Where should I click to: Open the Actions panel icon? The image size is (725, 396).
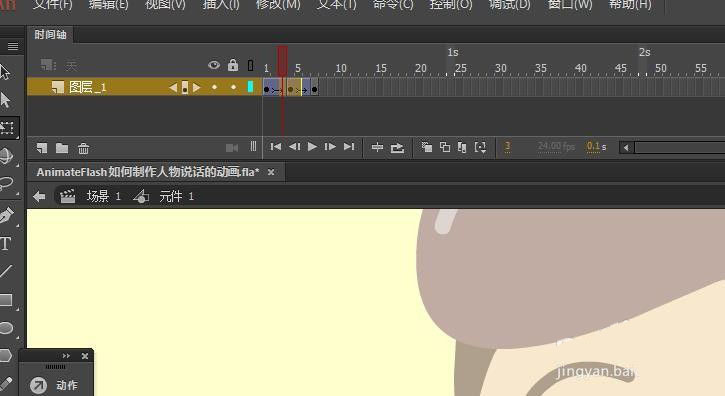38,385
